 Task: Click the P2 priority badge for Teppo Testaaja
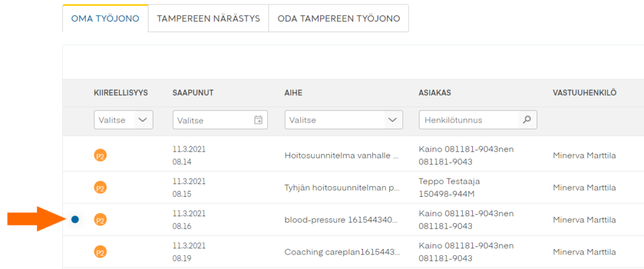pyautogui.click(x=100, y=187)
